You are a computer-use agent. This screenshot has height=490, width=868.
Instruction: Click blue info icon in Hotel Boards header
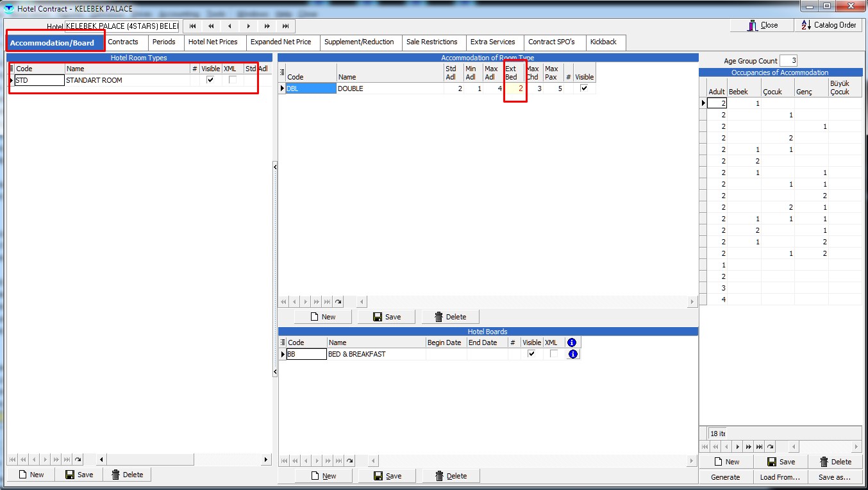tap(572, 342)
